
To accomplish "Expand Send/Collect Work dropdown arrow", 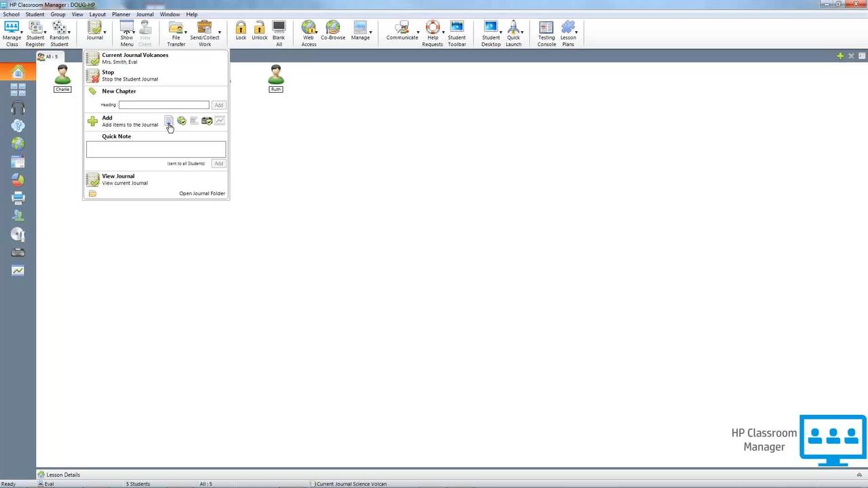I will click(220, 32).
